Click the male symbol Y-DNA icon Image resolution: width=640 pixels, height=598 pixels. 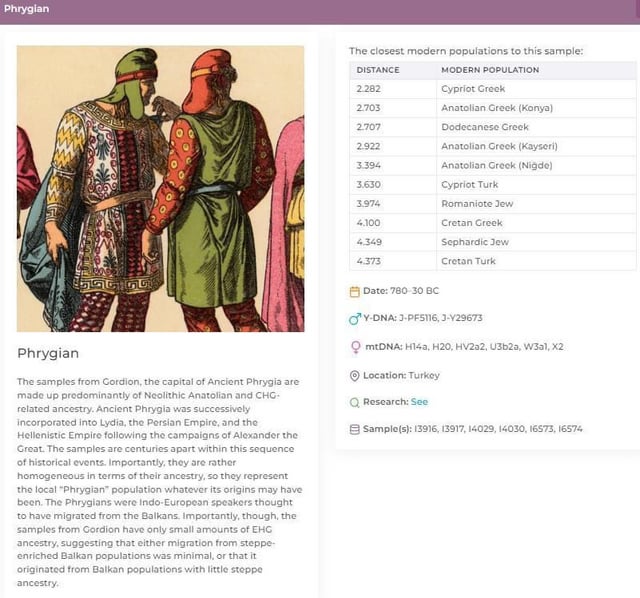point(354,319)
